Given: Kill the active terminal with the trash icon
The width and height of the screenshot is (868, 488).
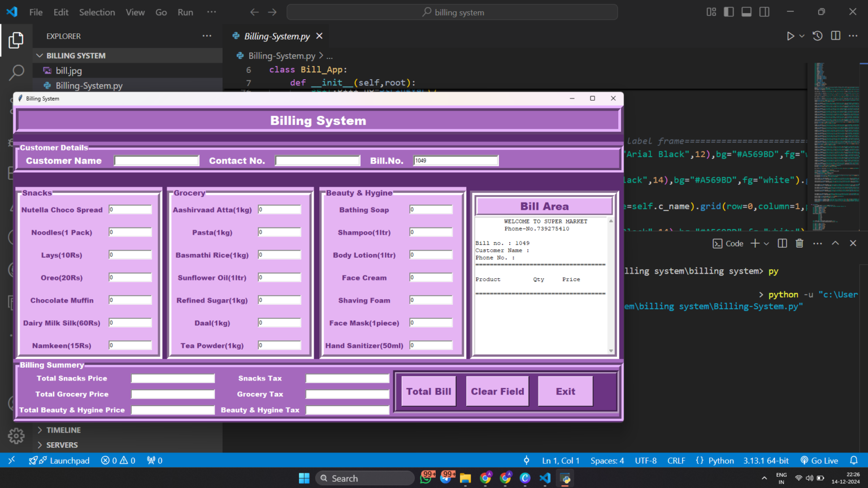Looking at the screenshot, I should click(799, 243).
